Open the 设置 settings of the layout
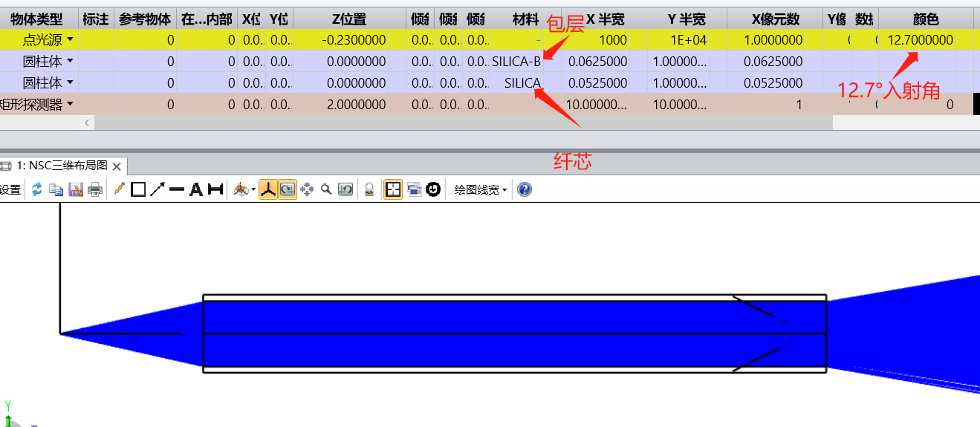The width and height of the screenshot is (980, 427). pyautogui.click(x=10, y=189)
